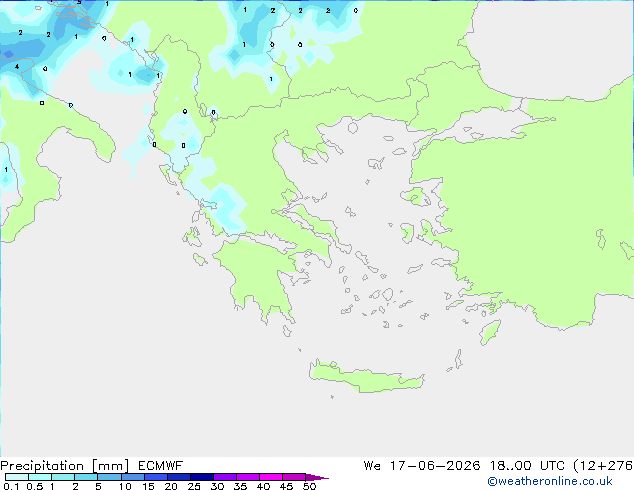This screenshot has height=490, width=634.
Task: Click the '50' legend scale number
Action: click(x=309, y=486)
